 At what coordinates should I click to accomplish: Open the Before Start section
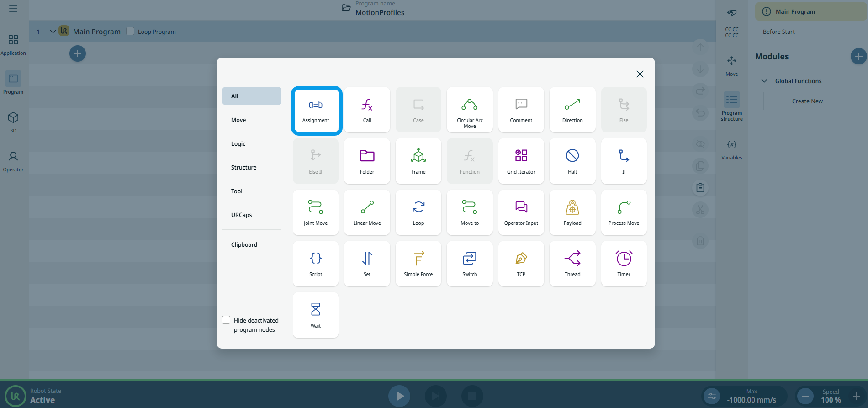pos(778,32)
